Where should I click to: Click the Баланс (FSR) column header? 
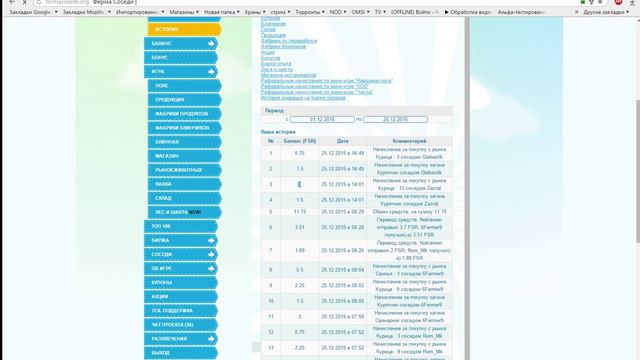(x=300, y=141)
